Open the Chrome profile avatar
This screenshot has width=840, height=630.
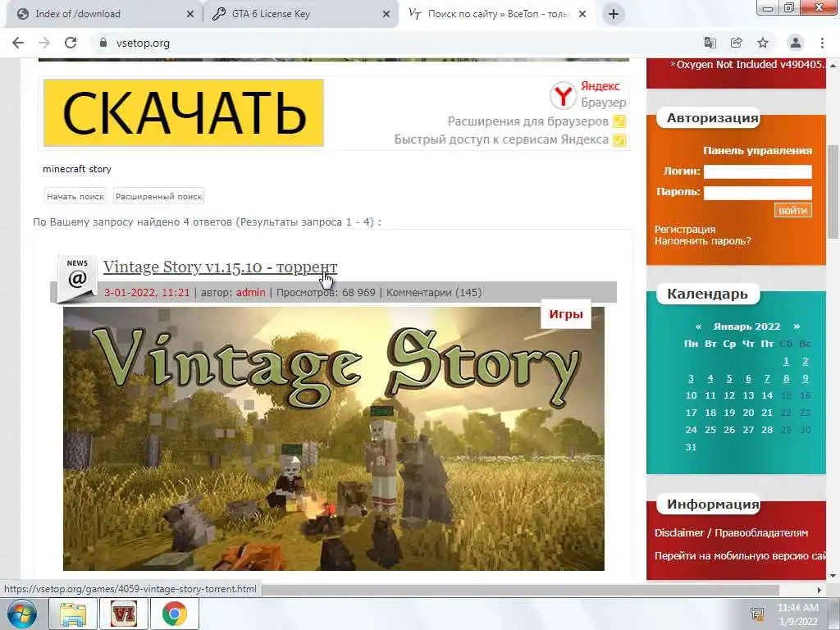(x=796, y=43)
